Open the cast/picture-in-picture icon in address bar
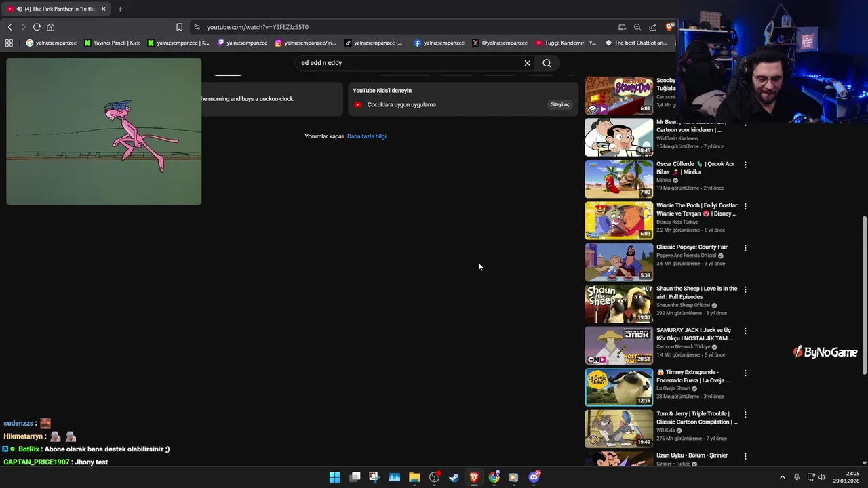Image resolution: width=868 pixels, height=488 pixels. [x=622, y=27]
